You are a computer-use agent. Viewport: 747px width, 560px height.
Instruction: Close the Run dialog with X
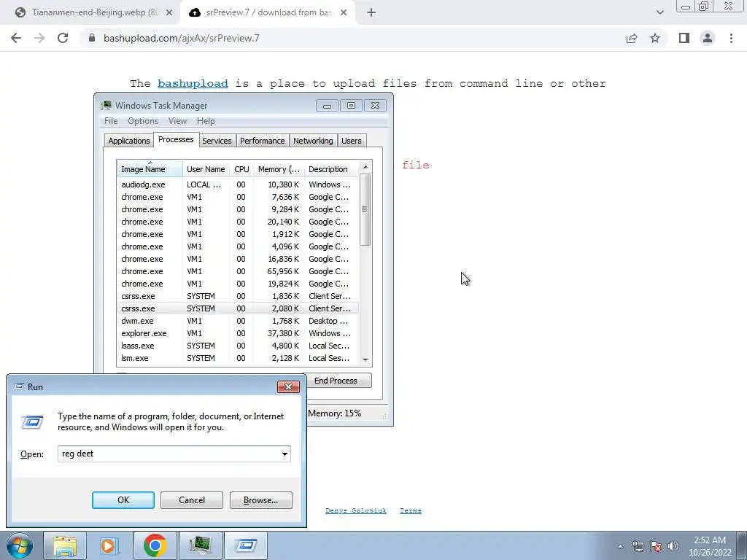pyautogui.click(x=288, y=386)
